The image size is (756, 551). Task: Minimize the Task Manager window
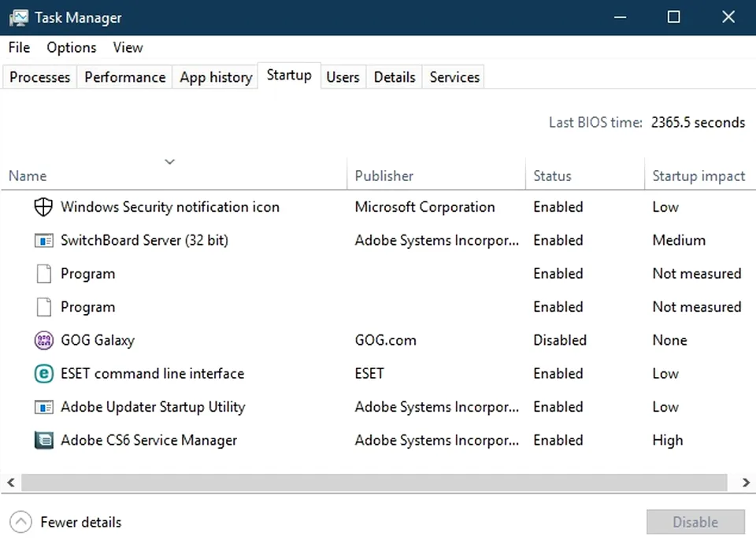pos(621,17)
